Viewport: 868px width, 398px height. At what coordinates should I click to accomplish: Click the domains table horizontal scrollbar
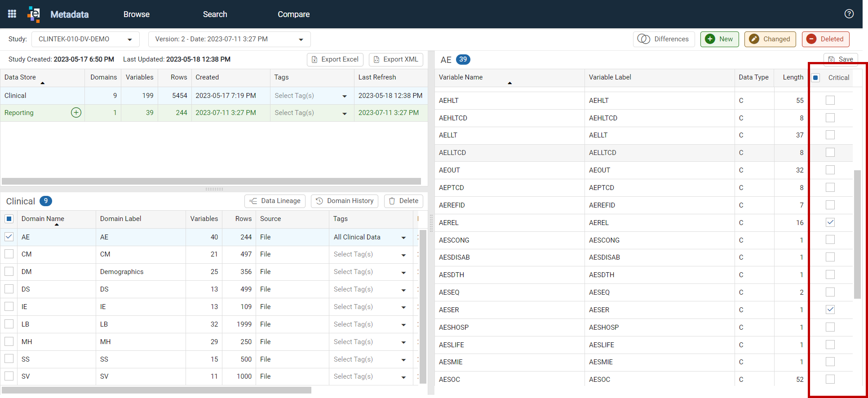click(x=156, y=390)
